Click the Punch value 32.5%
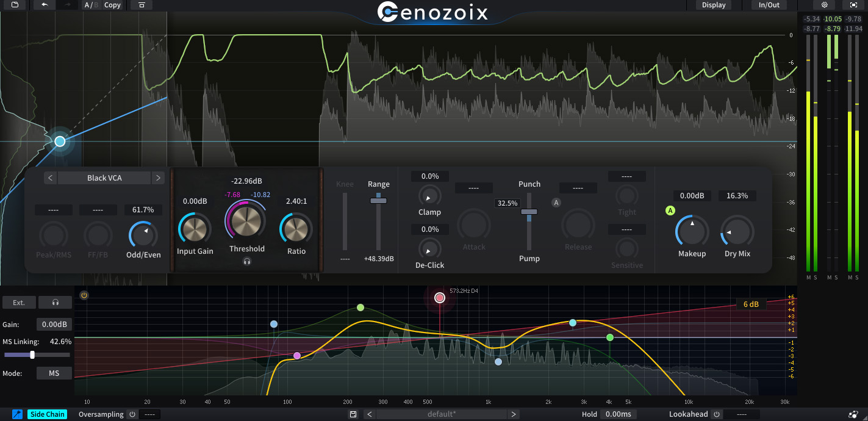The width and height of the screenshot is (868, 421). (508, 203)
